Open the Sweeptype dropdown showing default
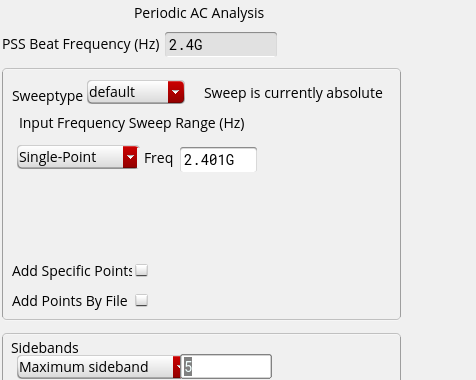Screen dimensions: 476x380 tap(136, 92)
